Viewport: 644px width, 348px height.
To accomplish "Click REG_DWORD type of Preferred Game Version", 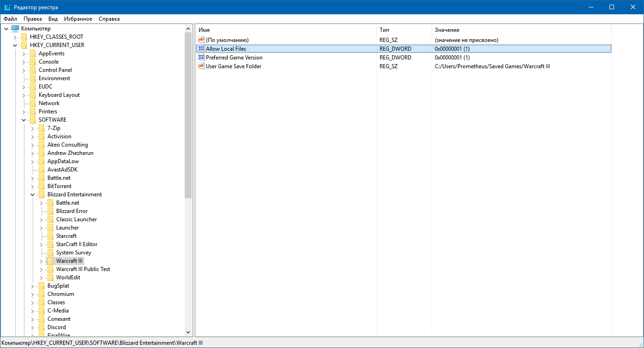I will pos(395,58).
